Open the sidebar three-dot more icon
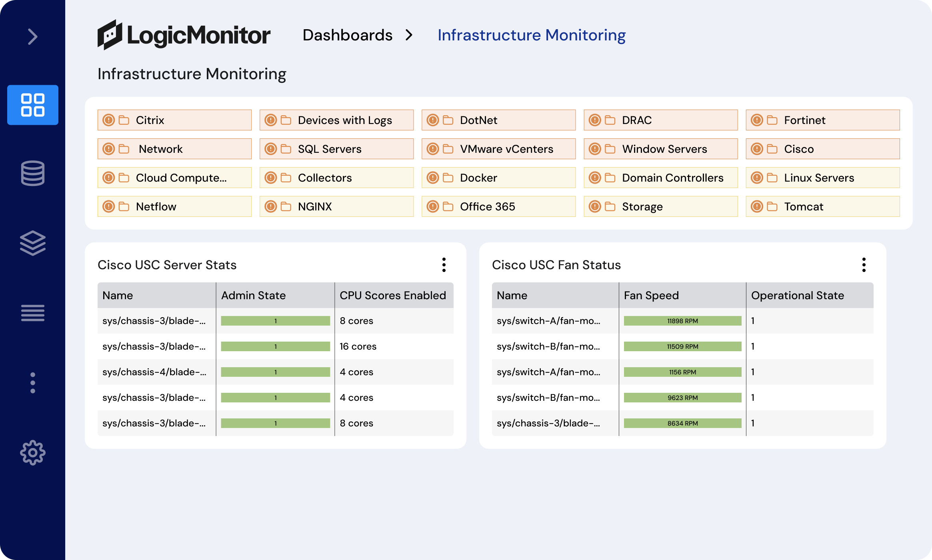 [33, 383]
